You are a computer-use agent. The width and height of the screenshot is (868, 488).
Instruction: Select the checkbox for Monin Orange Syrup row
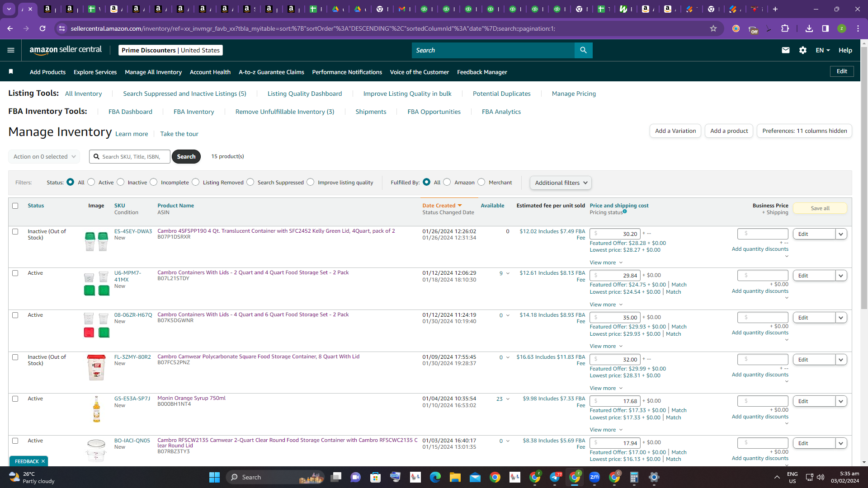tap(15, 399)
